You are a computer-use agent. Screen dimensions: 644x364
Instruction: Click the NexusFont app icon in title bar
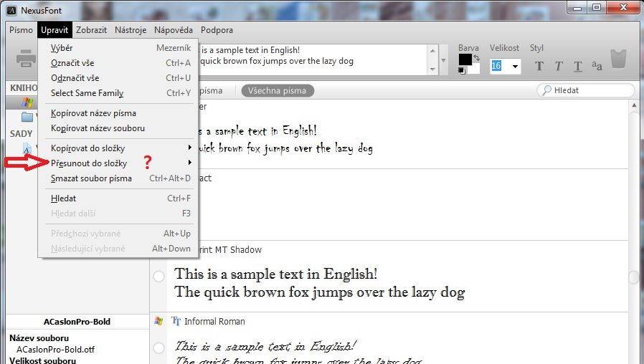(11, 10)
